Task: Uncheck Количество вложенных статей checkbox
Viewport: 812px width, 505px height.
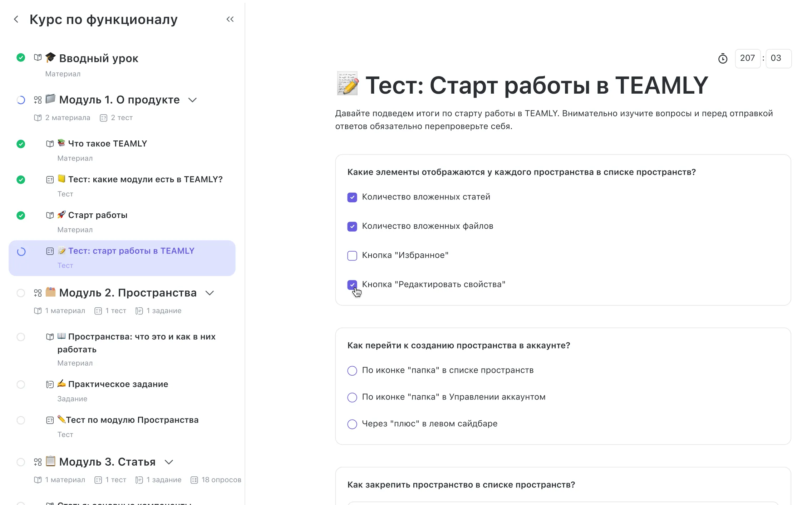Action: coord(352,197)
